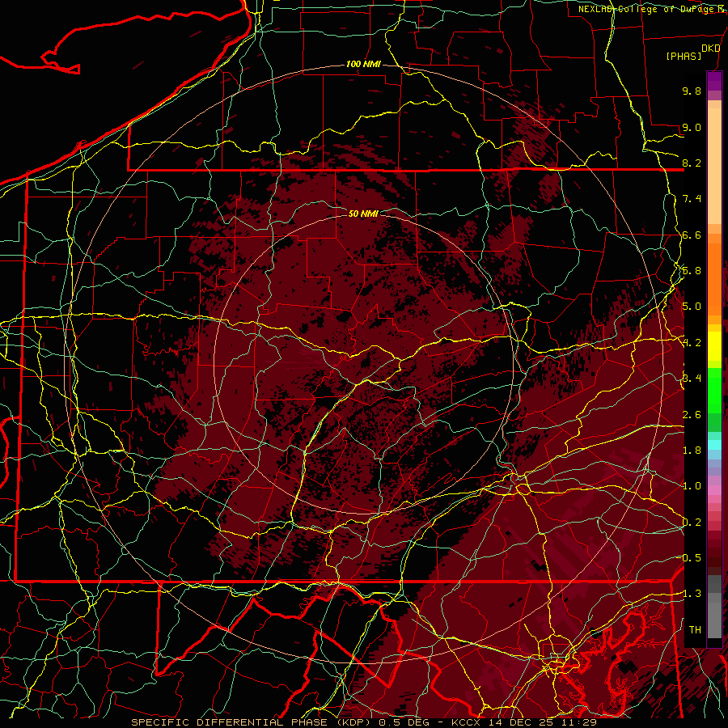Click the "11:29" time stamp
The image size is (728, 728).
(x=578, y=722)
